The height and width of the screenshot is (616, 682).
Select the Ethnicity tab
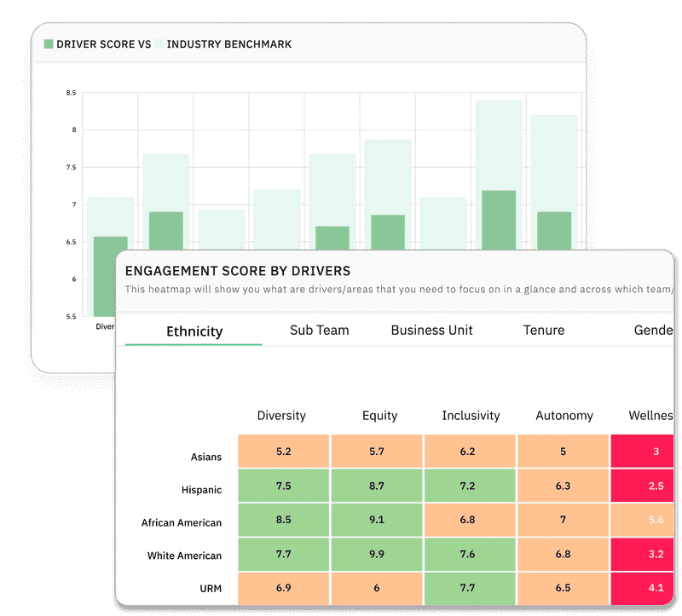[194, 331]
